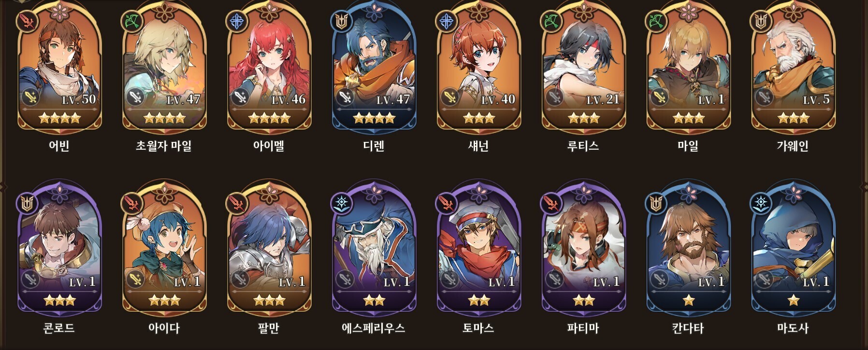868x350 pixels.
Task: Click the mage class icon on 마도사
Action: [761, 204]
